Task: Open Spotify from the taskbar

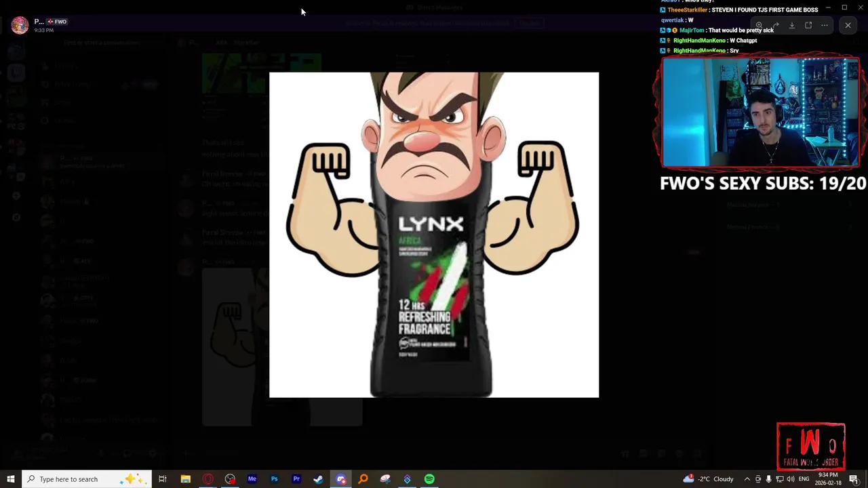Action: coord(429,479)
